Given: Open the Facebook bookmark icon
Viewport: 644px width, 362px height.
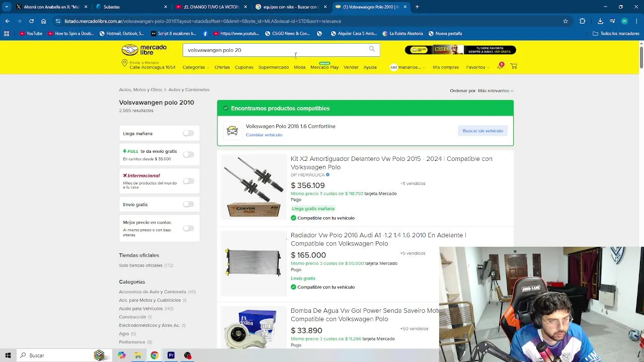Looking at the screenshot, I should [x=205, y=34].
